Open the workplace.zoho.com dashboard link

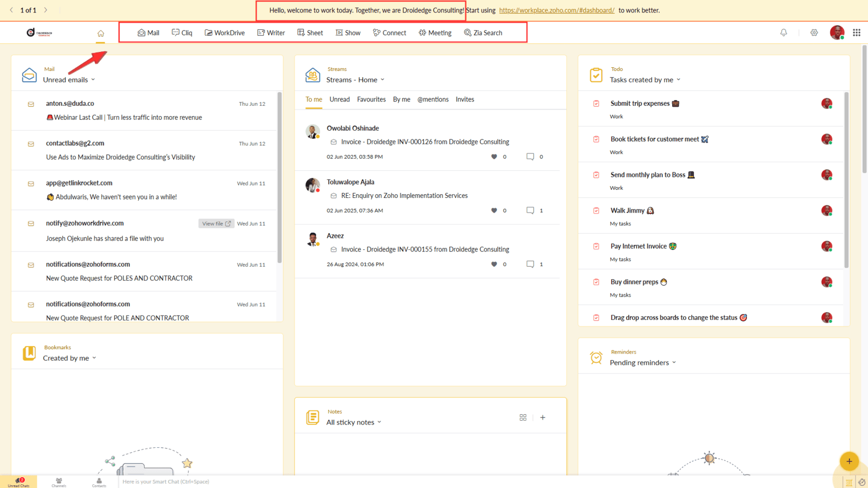pyautogui.click(x=557, y=10)
